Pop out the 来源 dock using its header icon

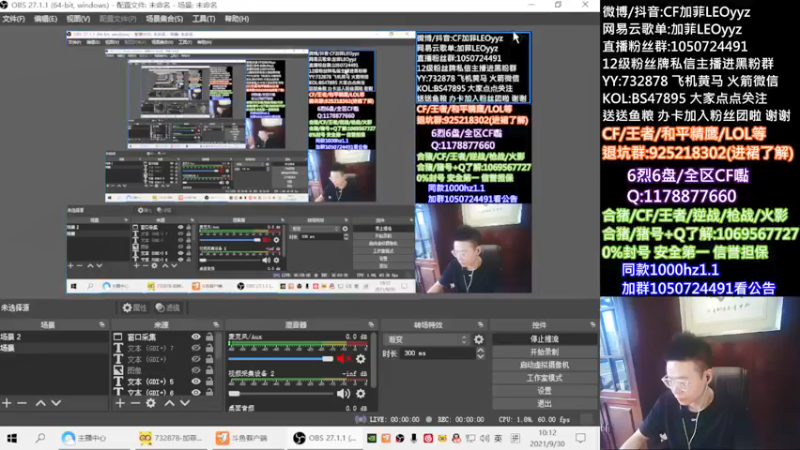[x=216, y=324]
